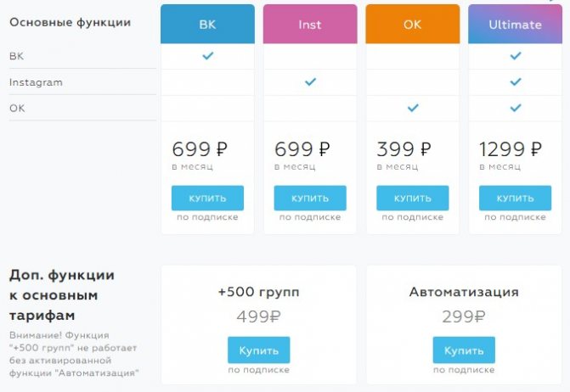Click the Автоматизация card title
The height and width of the screenshot is (392, 570).
coord(464,292)
